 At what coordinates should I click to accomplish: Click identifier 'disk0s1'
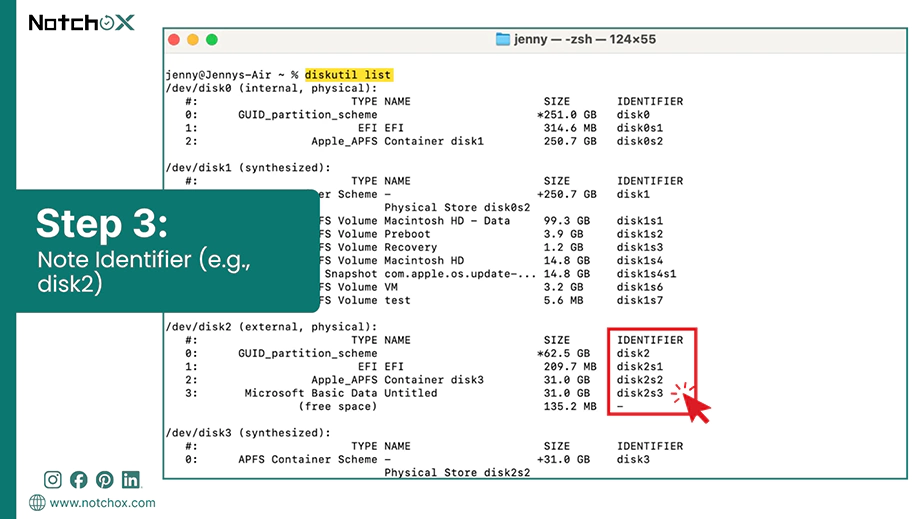(x=640, y=128)
